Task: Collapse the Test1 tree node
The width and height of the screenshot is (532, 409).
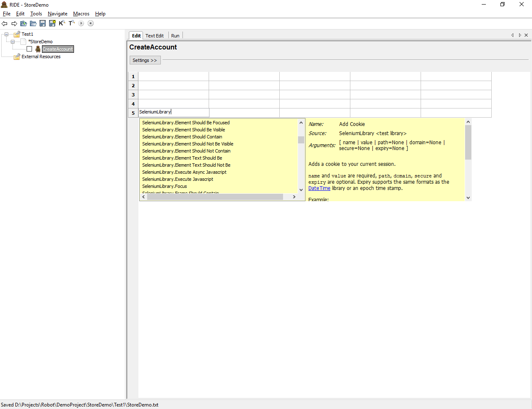Action: click(x=6, y=34)
